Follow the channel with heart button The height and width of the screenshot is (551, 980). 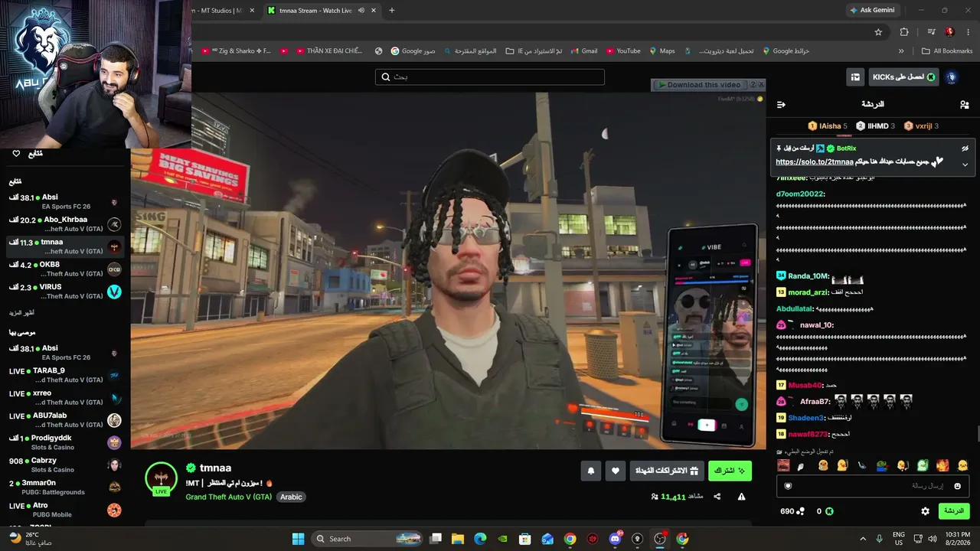point(615,471)
